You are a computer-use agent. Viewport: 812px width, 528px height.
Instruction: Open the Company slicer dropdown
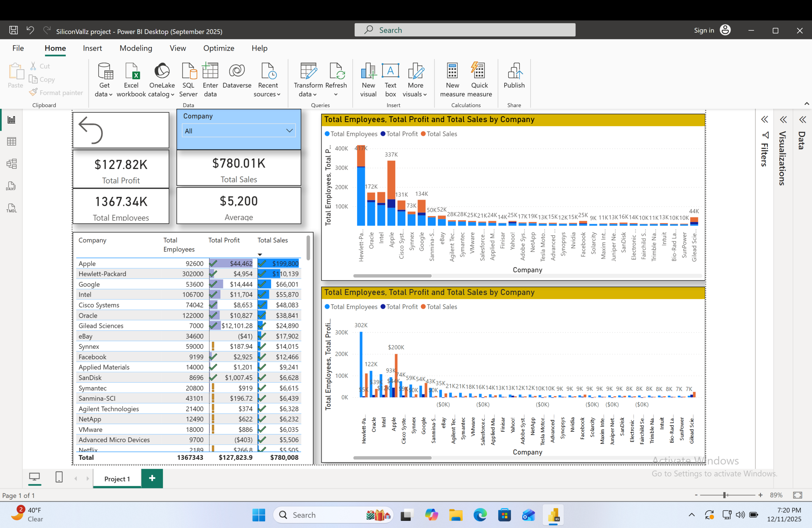pos(289,131)
